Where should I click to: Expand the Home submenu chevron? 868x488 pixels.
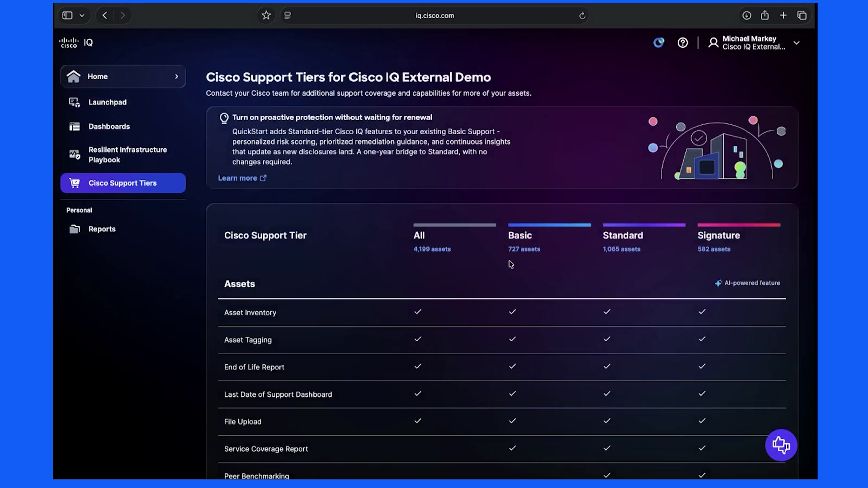[177, 76]
